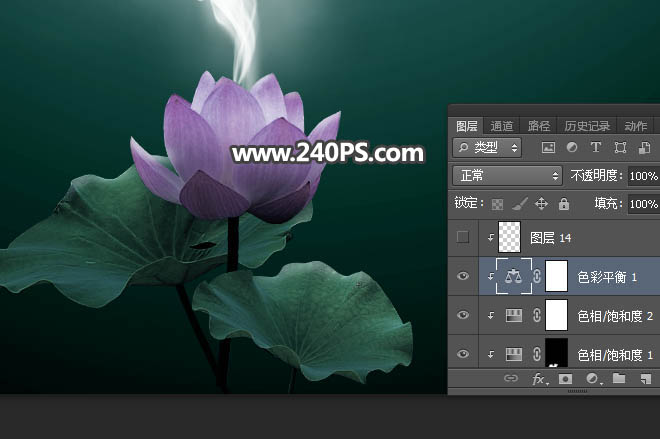Click the 不透明度 opacity value field

[x=643, y=176]
